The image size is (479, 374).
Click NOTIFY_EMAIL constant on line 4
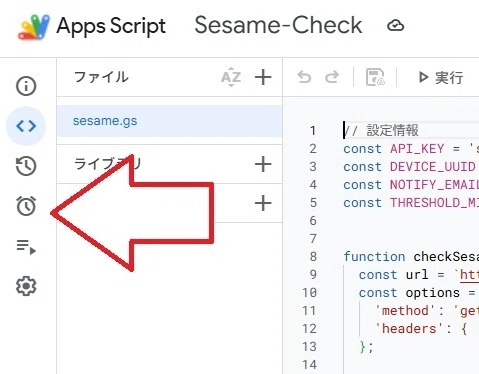click(434, 185)
